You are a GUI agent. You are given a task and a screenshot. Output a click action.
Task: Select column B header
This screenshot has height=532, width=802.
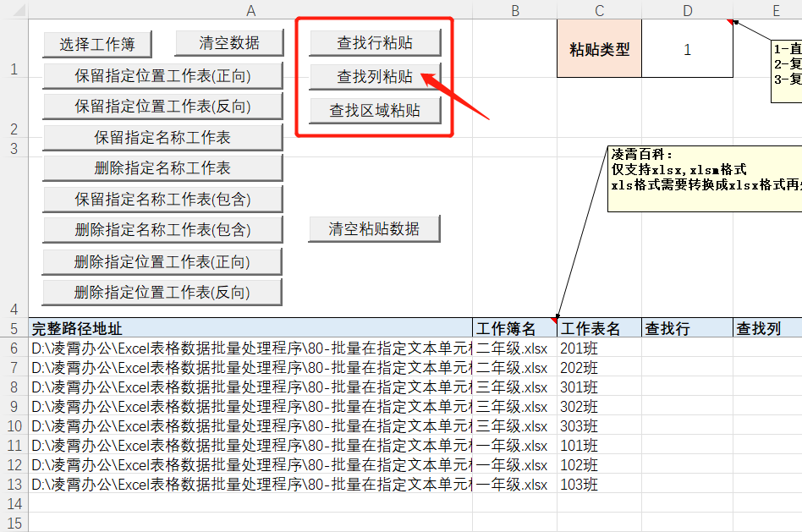(514, 9)
